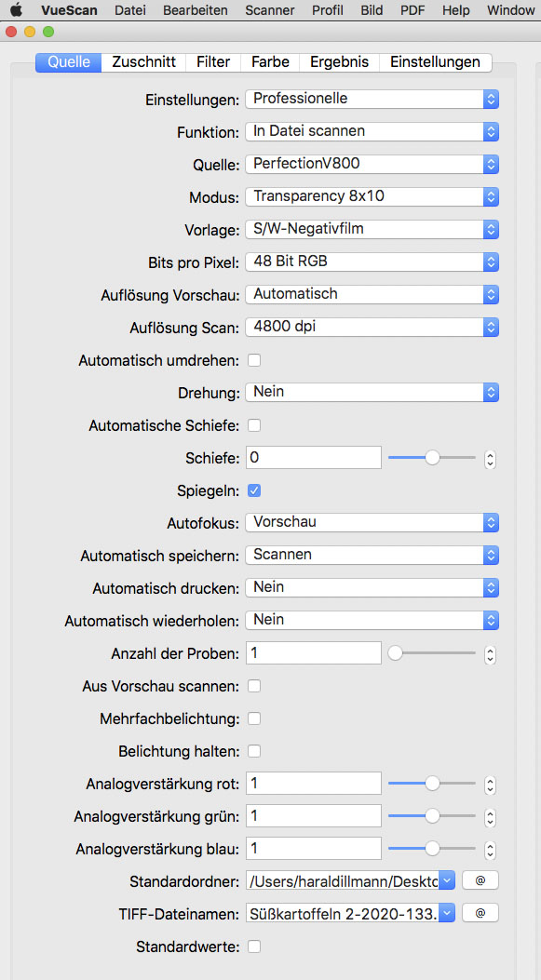Click the Analogverstärkung blau slider handle
Image resolution: width=541 pixels, height=980 pixels.
(x=432, y=849)
